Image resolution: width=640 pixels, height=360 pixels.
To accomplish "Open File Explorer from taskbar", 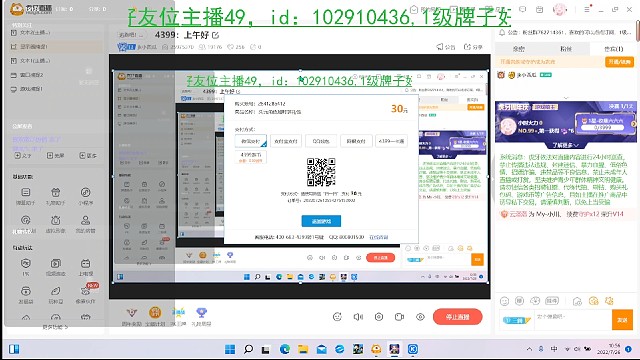I will 303,349.
